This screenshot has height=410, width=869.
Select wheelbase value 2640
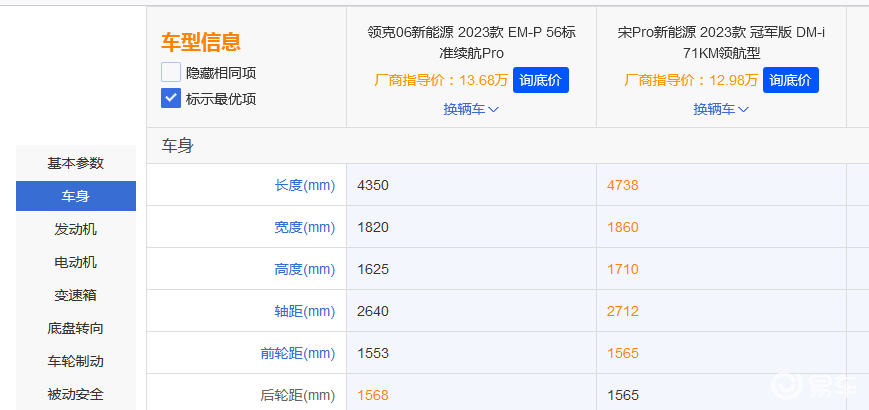[373, 311]
